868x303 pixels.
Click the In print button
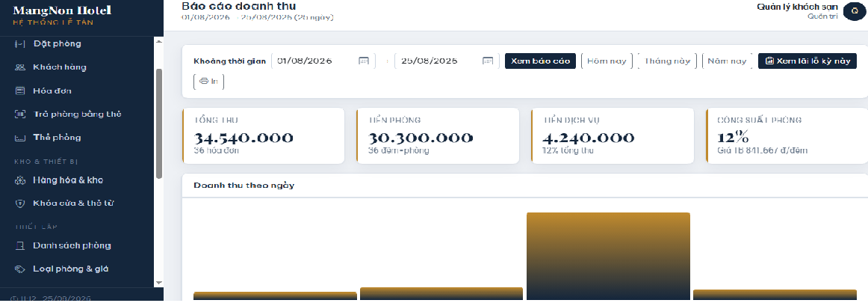(x=208, y=82)
